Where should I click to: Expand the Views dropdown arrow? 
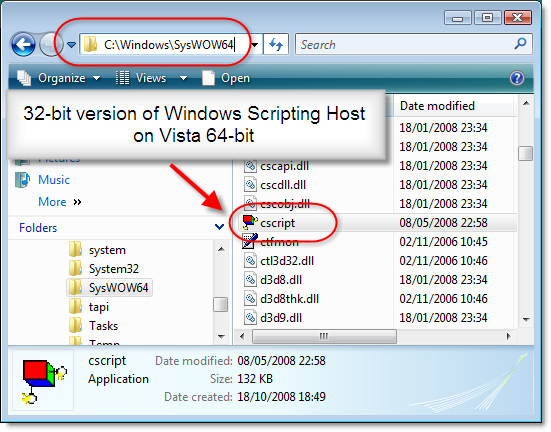(x=183, y=78)
